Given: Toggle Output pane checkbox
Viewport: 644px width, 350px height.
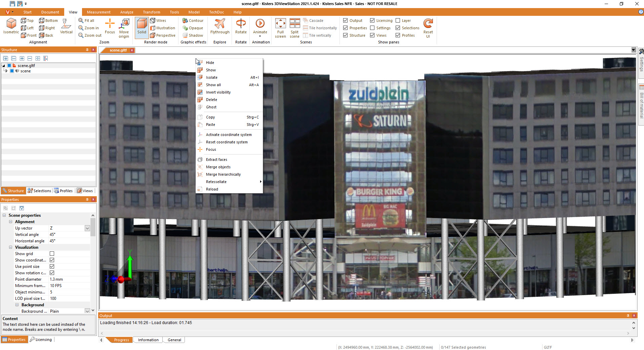Looking at the screenshot, I should (x=345, y=21).
